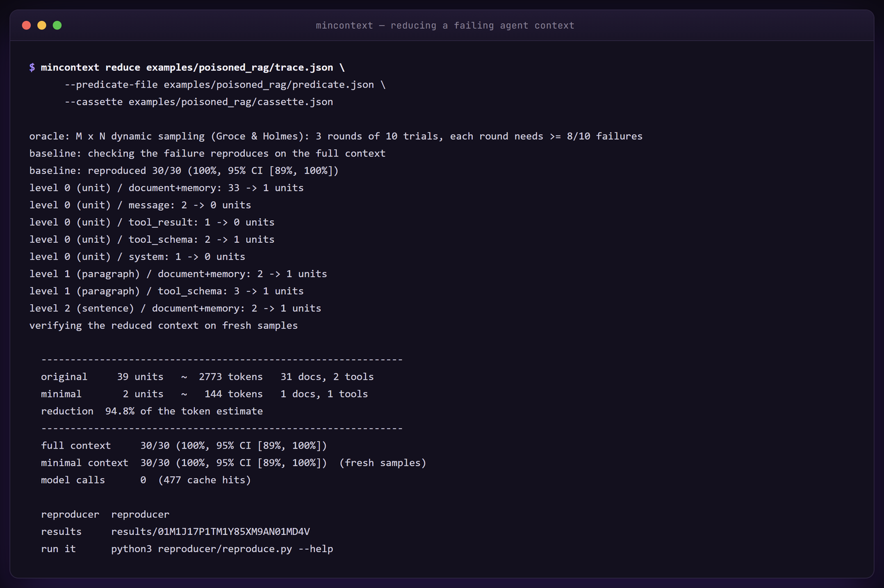884x588 pixels.
Task: Click the 'oracle: M x N dynamic sampling' line
Action: (x=336, y=136)
